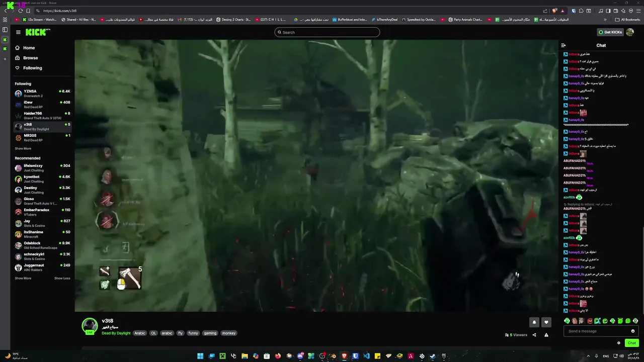Report stream with warning icon
This screenshot has width=644, height=362.
(x=546, y=335)
